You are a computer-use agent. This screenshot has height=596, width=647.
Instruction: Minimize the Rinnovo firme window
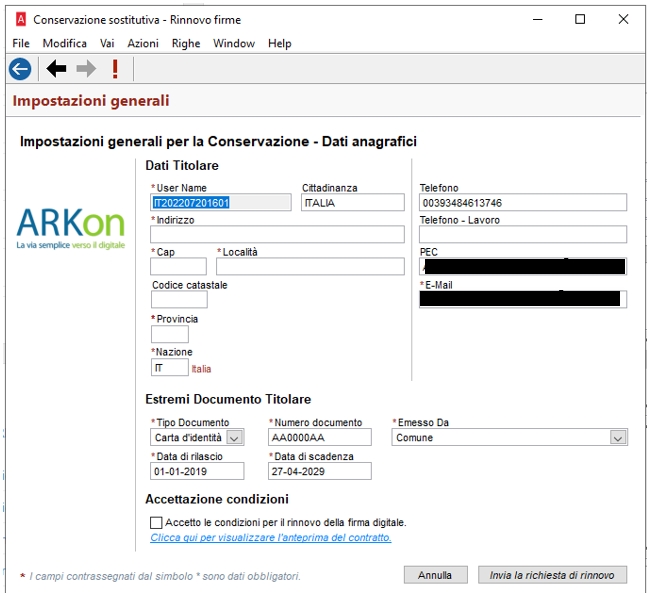point(537,19)
